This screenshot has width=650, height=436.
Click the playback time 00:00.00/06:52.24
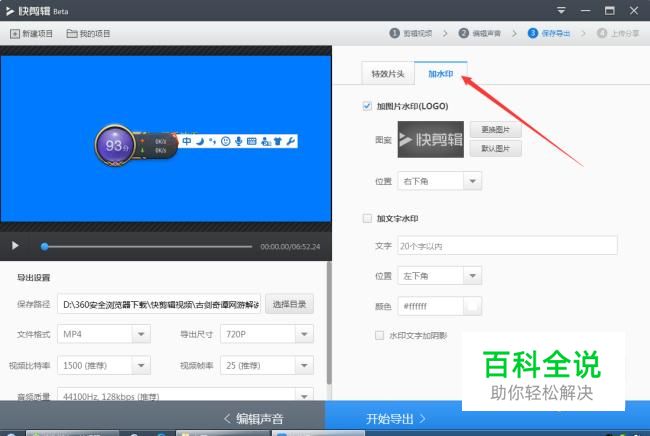point(290,247)
